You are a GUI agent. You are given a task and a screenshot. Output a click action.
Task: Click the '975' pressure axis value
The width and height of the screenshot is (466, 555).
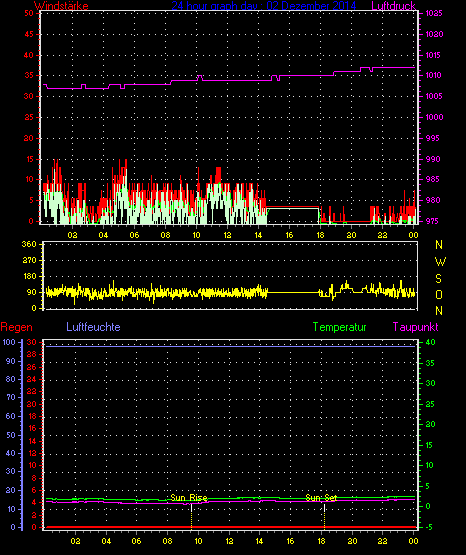pos(433,221)
